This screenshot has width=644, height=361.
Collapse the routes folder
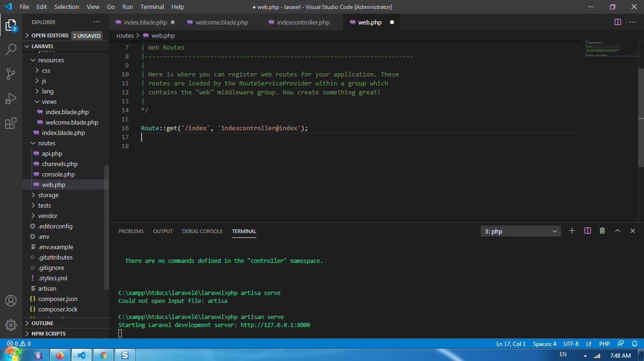pyautogui.click(x=66, y=143)
